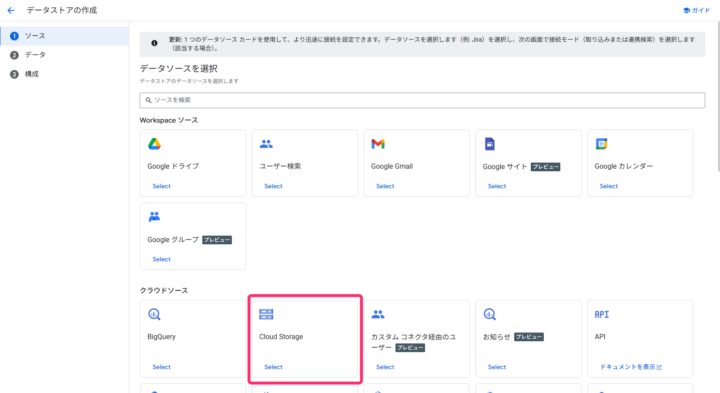Click the Google カレンダー icon
This screenshot has height=393, width=720.
tap(602, 144)
